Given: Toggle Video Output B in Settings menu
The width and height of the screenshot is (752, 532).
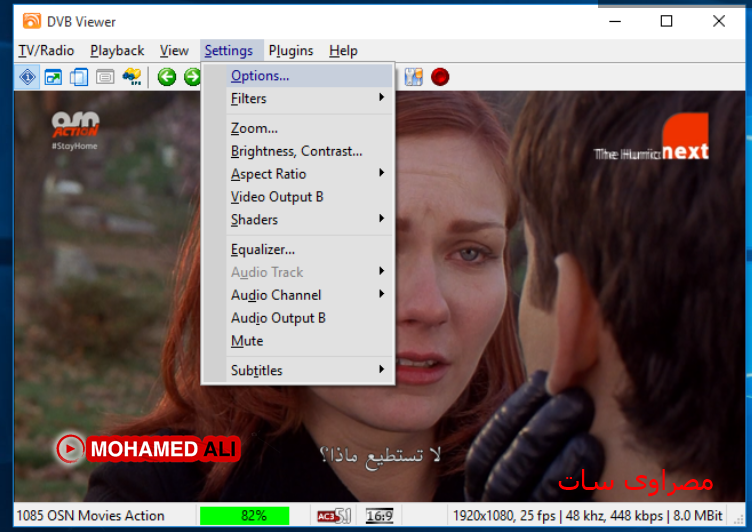Looking at the screenshot, I should [x=277, y=197].
